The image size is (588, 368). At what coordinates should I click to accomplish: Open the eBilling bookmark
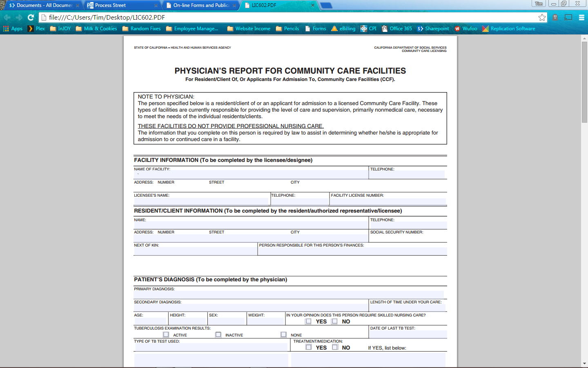pyautogui.click(x=343, y=29)
